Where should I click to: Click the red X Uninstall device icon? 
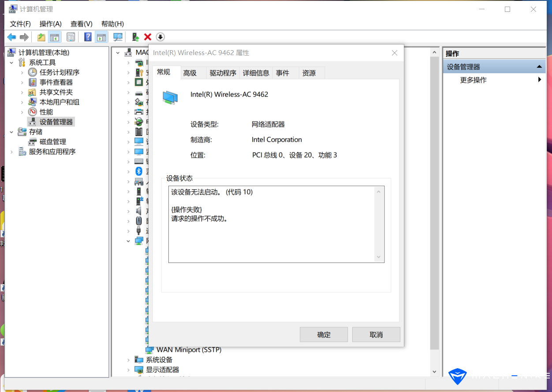pyautogui.click(x=148, y=37)
